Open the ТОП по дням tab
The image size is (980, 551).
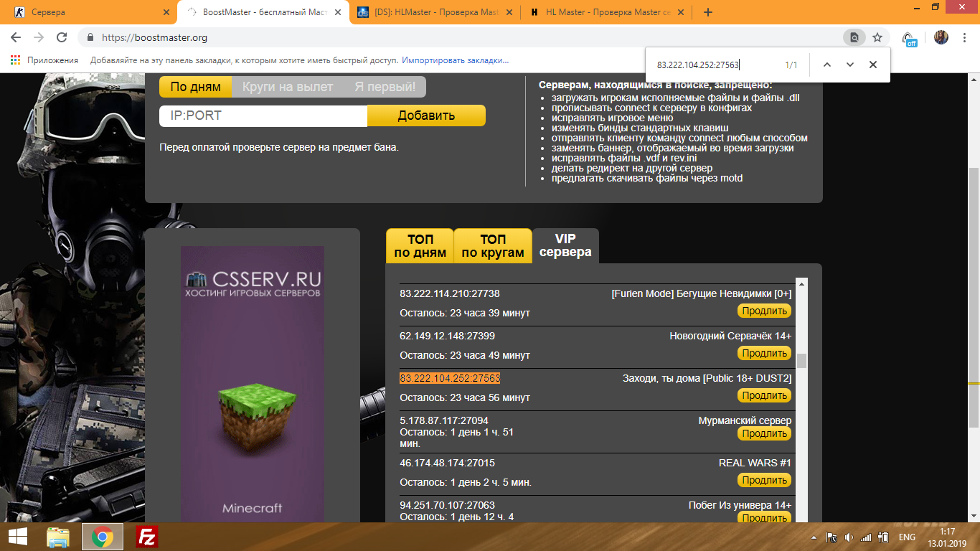pos(420,245)
